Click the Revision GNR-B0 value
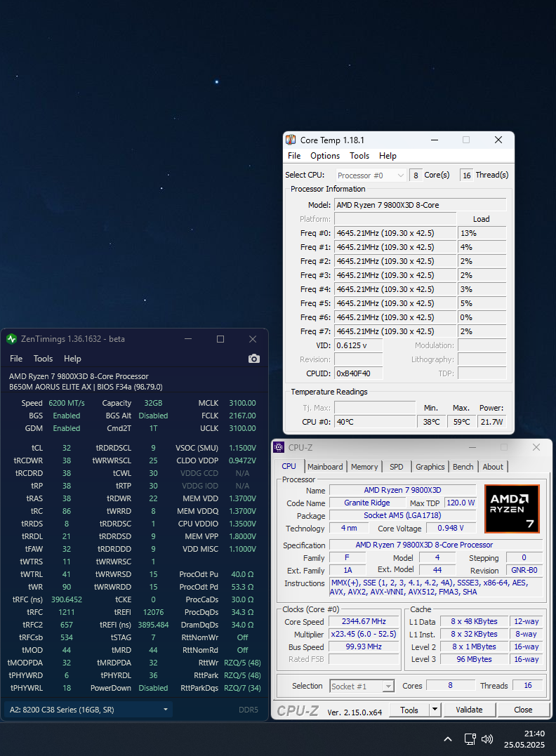The height and width of the screenshot is (756, 556). (524, 571)
